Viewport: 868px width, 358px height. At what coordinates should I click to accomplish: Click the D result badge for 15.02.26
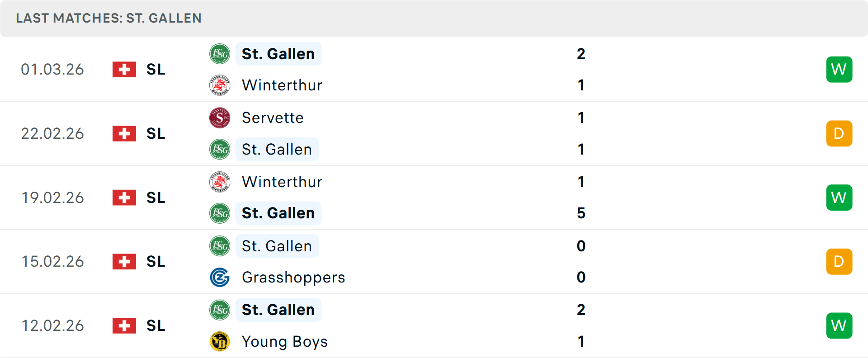[x=839, y=261]
